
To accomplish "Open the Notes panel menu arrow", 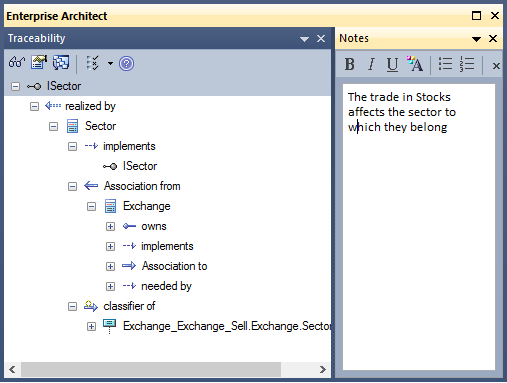I will pyautogui.click(x=476, y=39).
